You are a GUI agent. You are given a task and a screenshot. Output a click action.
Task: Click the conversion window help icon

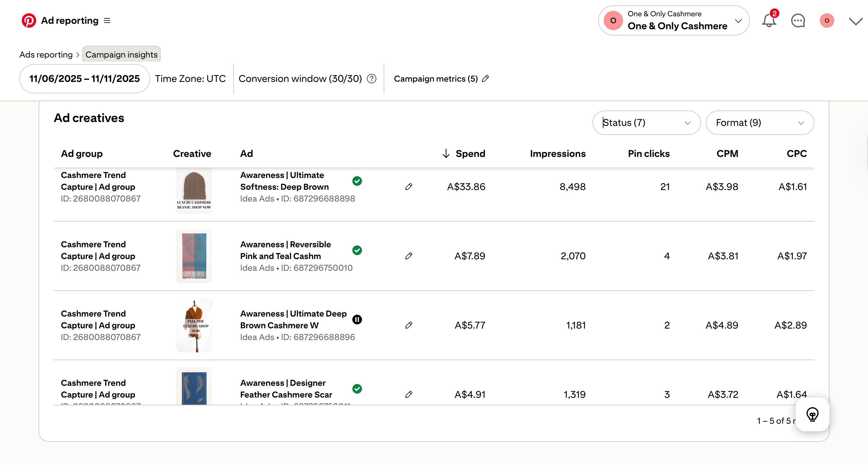pos(371,79)
